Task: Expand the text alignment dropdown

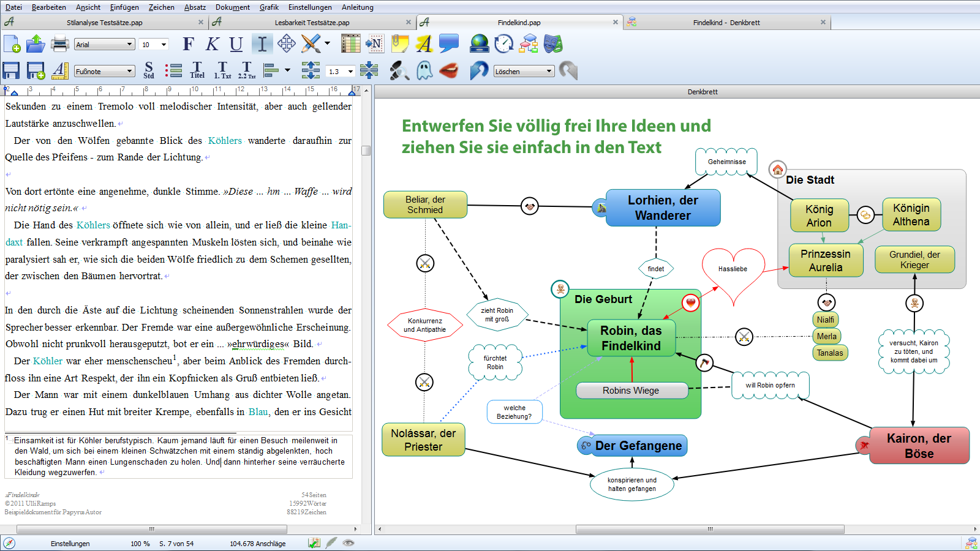Action: point(288,71)
